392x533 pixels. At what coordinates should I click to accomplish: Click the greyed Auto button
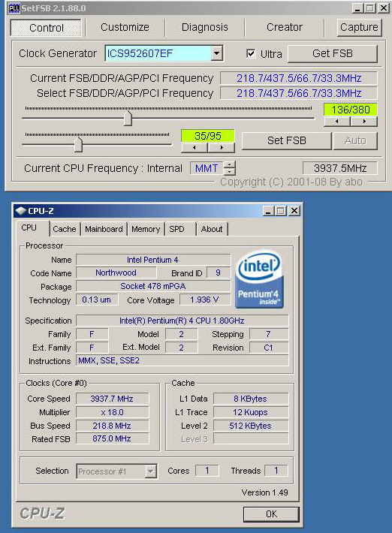[355, 140]
